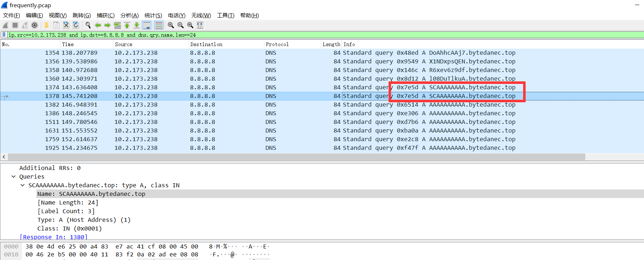644x260 pixels.
Task: Click the Start capture shark fin icon
Action: click(x=5, y=25)
